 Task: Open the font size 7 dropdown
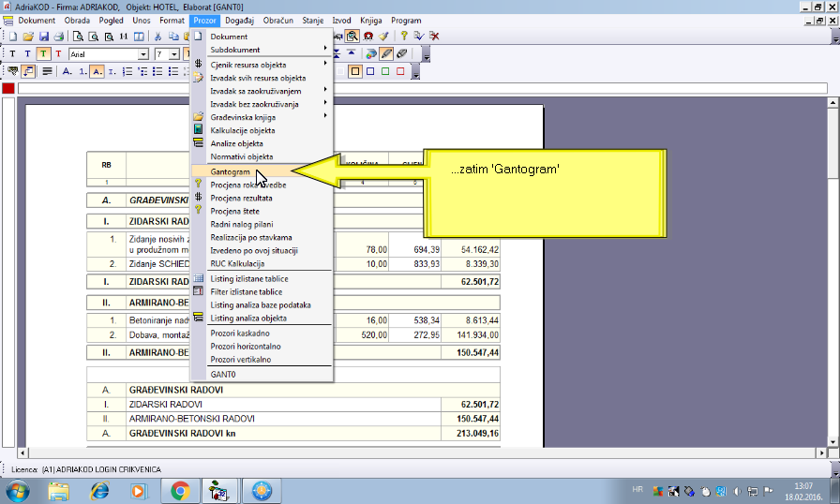pos(174,54)
